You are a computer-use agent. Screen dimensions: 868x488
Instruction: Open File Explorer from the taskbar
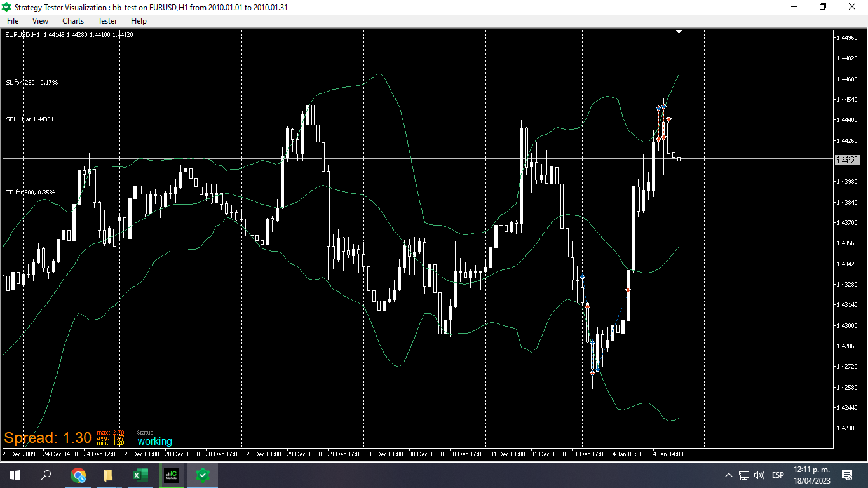click(x=108, y=475)
